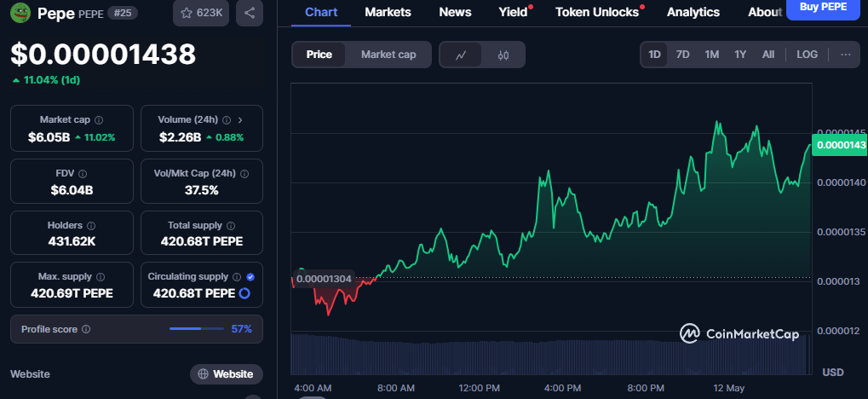Show info icon next to Max. supply
The width and height of the screenshot is (868, 399).
point(101,276)
